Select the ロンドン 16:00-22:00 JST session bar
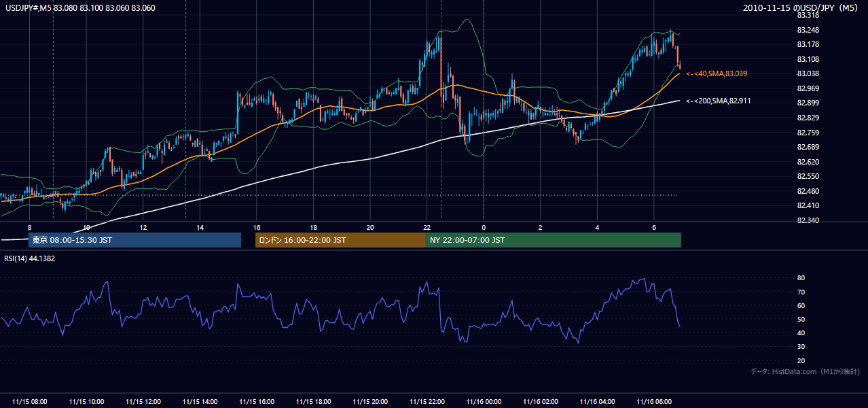 coord(340,240)
